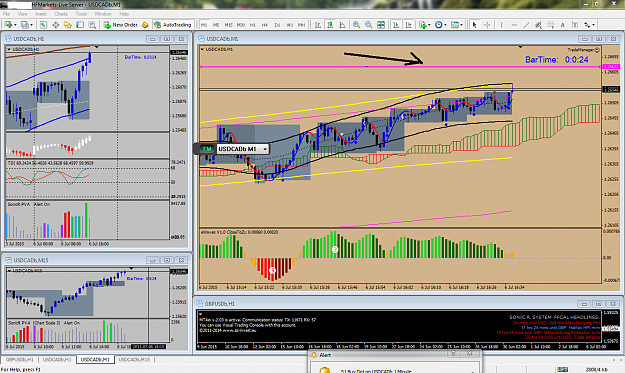Open the Periods clock icon
The width and height of the screenshot is (625, 373).
pos(438,25)
